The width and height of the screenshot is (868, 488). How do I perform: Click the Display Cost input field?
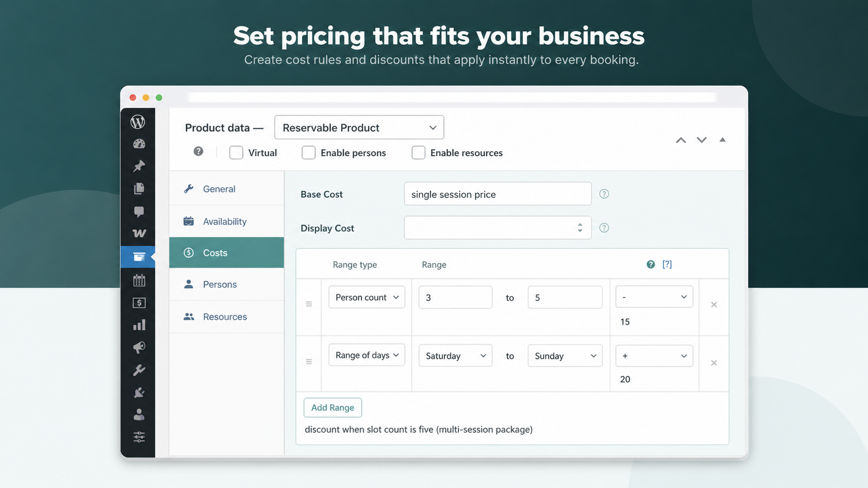pyautogui.click(x=497, y=228)
